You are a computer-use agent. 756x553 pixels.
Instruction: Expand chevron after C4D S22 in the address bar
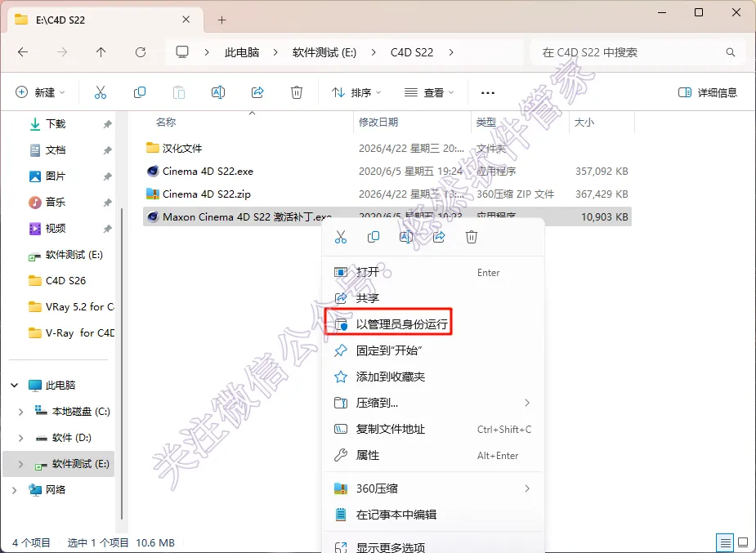[x=451, y=52]
